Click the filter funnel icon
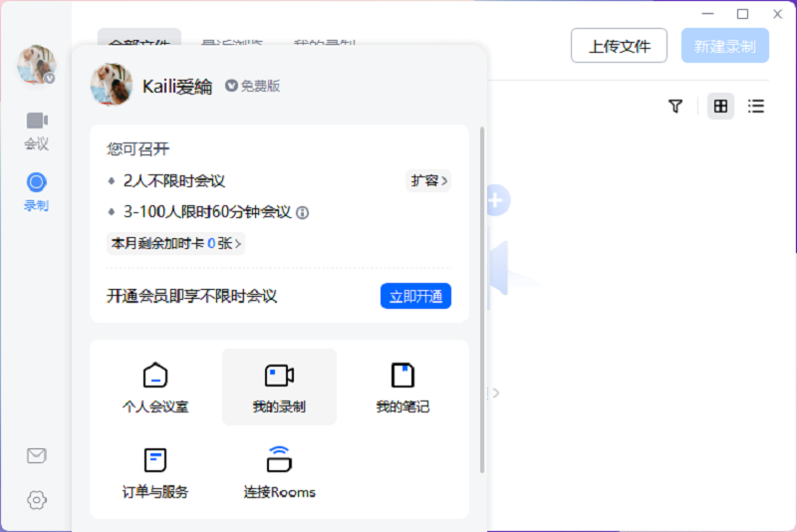 675,106
